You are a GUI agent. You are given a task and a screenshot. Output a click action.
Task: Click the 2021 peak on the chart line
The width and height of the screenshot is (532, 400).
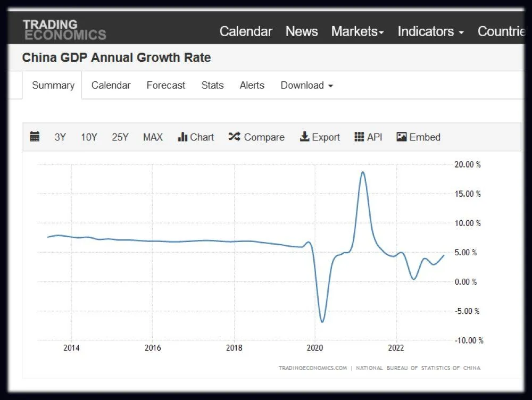pyautogui.click(x=362, y=172)
